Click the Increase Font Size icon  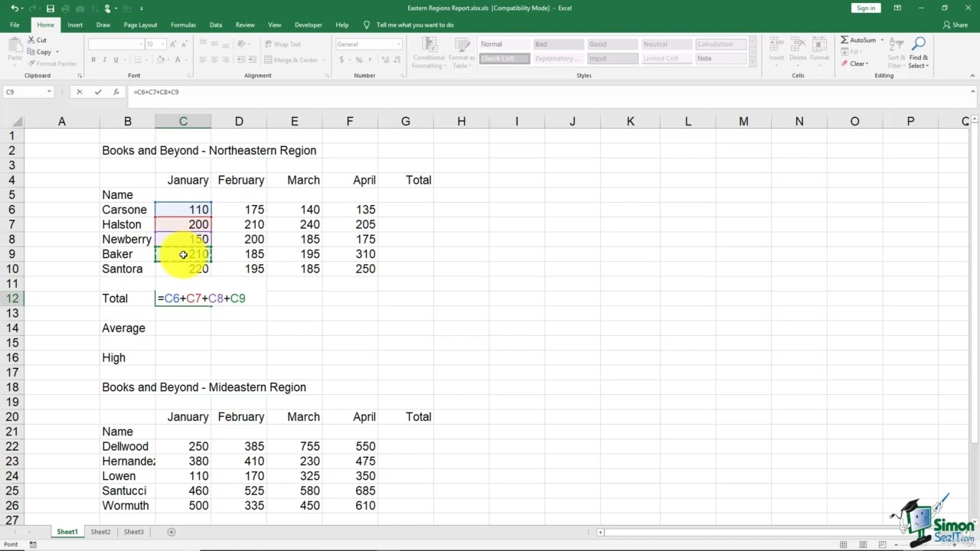click(x=172, y=44)
